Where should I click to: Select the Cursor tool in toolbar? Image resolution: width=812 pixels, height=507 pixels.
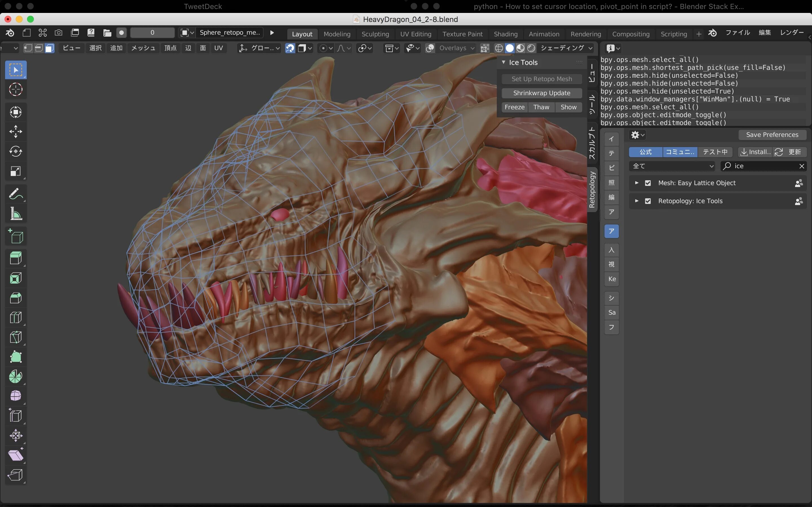pos(16,90)
